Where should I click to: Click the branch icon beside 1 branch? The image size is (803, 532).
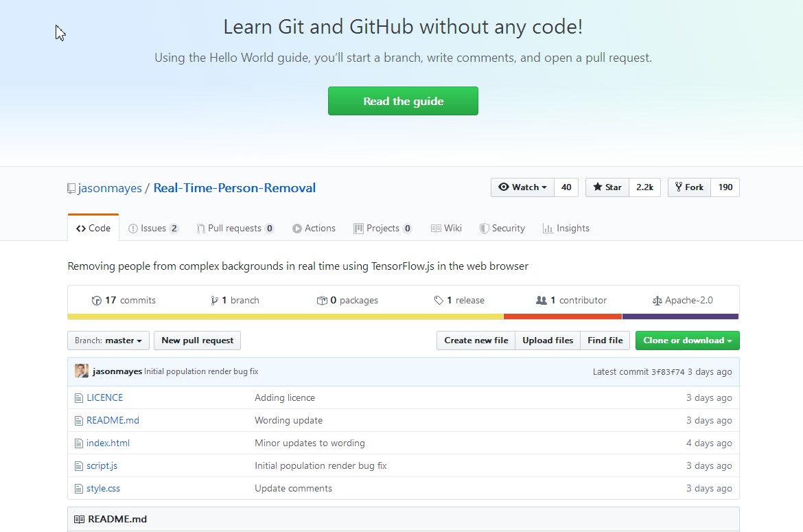pos(215,301)
